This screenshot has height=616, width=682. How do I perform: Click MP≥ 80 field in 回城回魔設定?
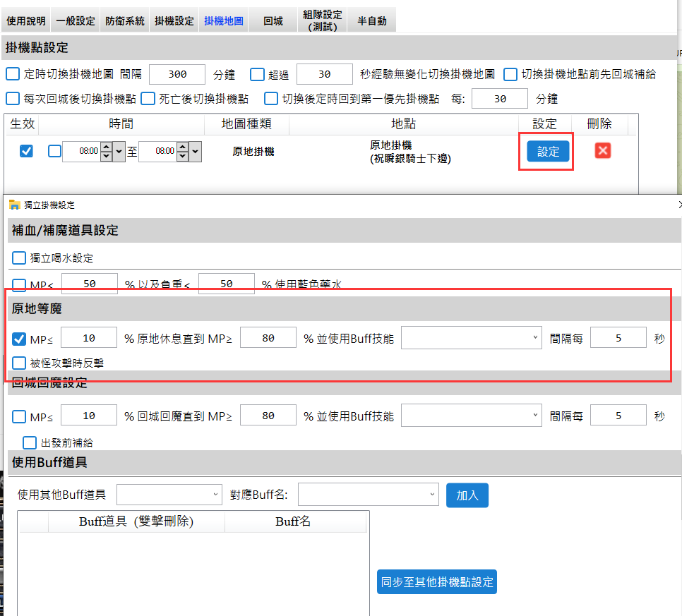click(268, 416)
